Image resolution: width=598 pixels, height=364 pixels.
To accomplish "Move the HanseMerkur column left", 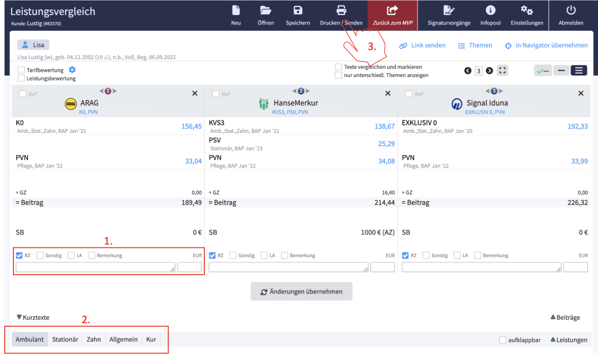I will tap(294, 91).
